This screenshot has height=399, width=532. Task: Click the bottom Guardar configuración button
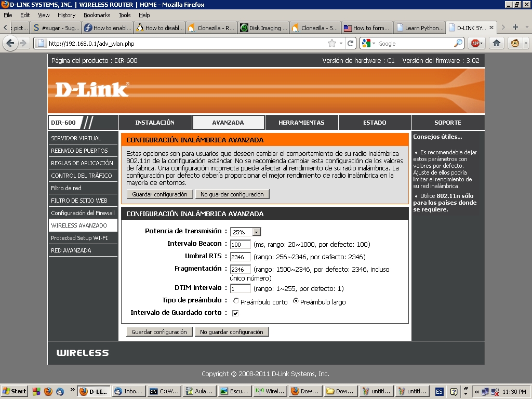(159, 332)
